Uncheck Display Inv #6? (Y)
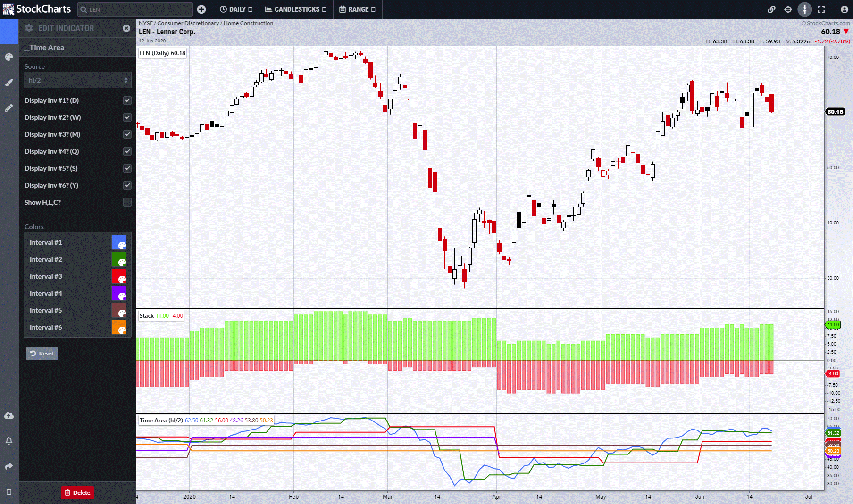The image size is (853, 504). coord(127,185)
